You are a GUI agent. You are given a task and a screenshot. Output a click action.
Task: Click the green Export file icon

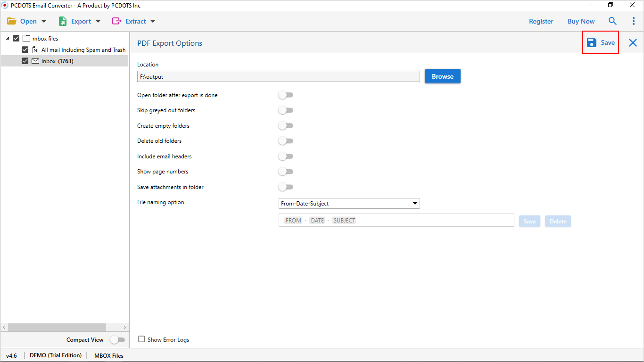coord(63,21)
